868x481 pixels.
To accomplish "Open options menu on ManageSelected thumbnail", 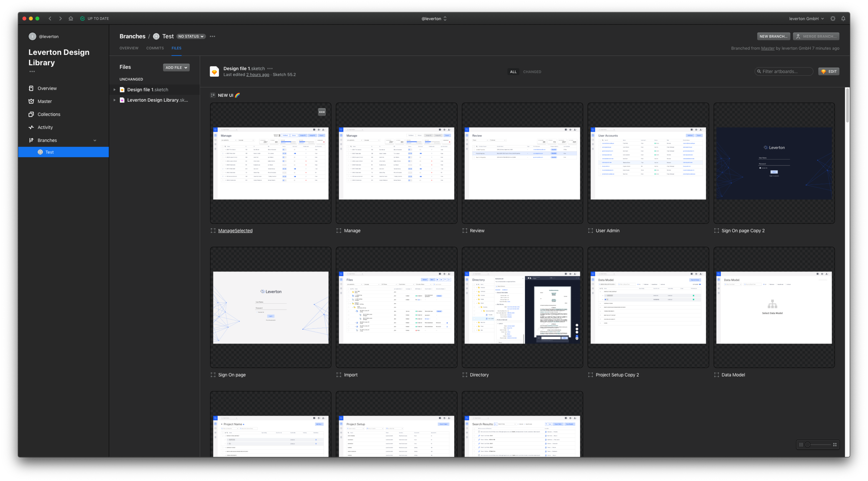I will point(322,112).
